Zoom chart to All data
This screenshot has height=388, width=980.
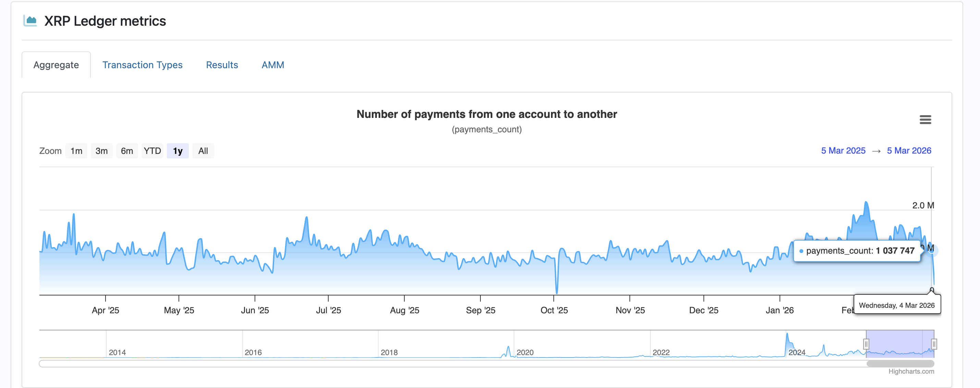[x=203, y=151]
